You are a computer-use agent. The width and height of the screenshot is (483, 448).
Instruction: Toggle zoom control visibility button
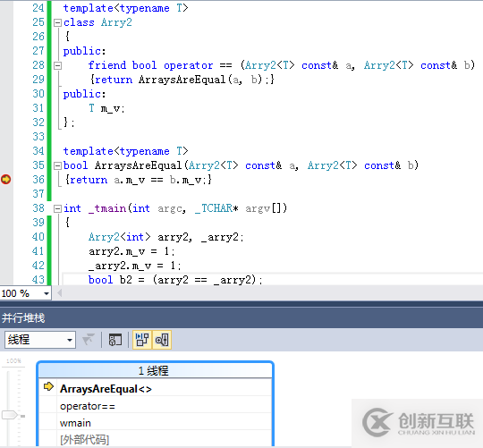tap(162, 340)
